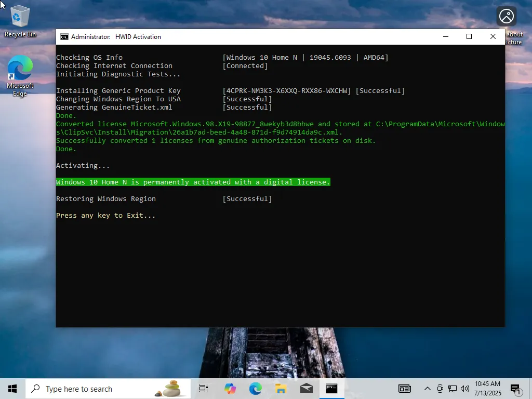Click the 'Initiating Diagnostic Tests...' line
The width and height of the screenshot is (532, 399).
pos(118,74)
